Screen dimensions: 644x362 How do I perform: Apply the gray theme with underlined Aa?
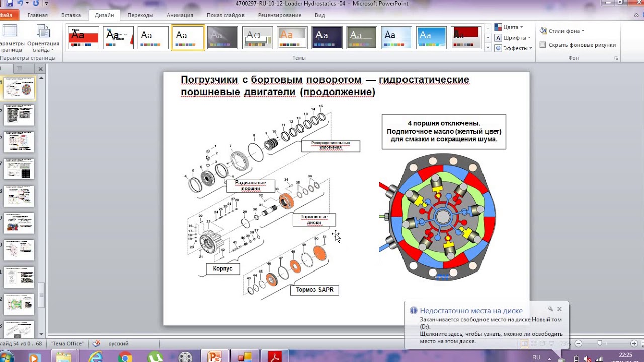[257, 37]
